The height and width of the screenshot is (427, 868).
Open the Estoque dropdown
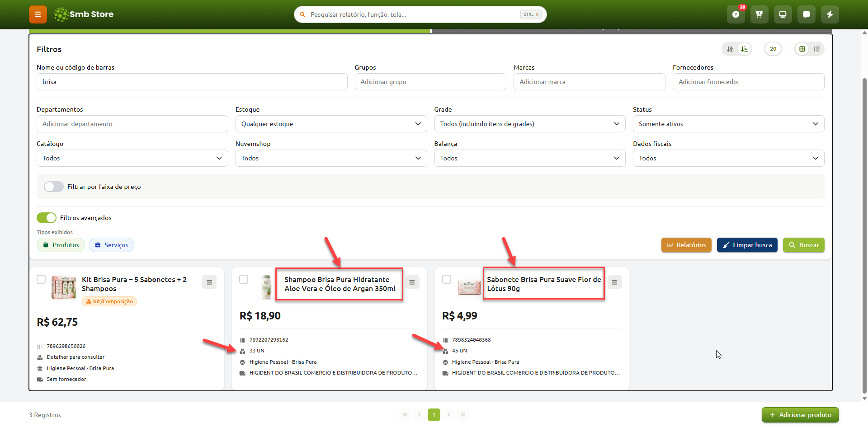tap(331, 124)
